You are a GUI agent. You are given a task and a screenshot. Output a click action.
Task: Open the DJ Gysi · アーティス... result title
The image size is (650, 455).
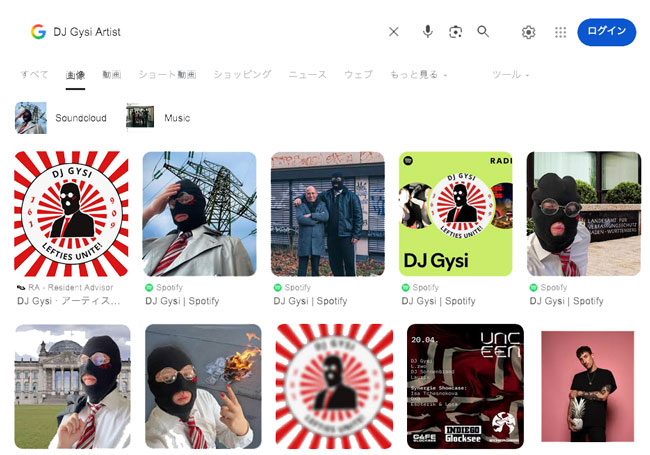coord(68,301)
